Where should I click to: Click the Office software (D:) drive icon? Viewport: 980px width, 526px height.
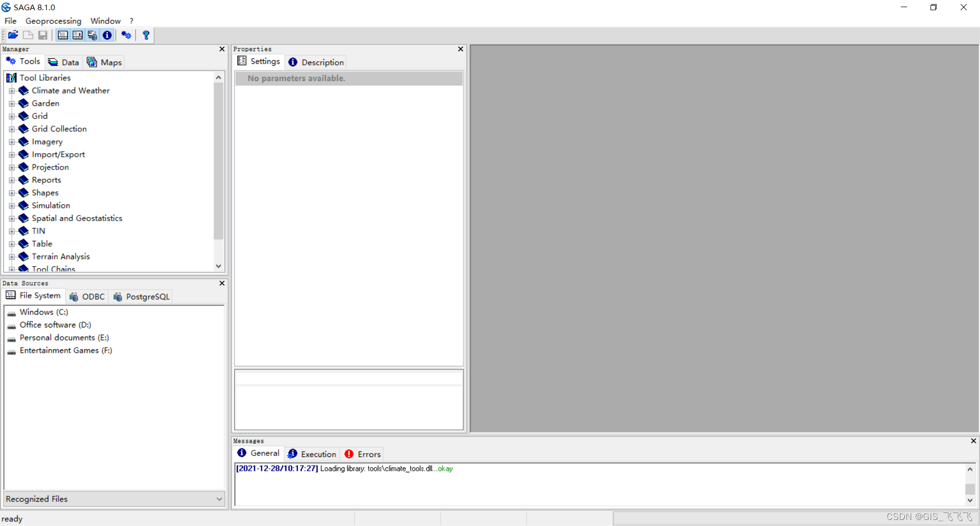(x=12, y=326)
